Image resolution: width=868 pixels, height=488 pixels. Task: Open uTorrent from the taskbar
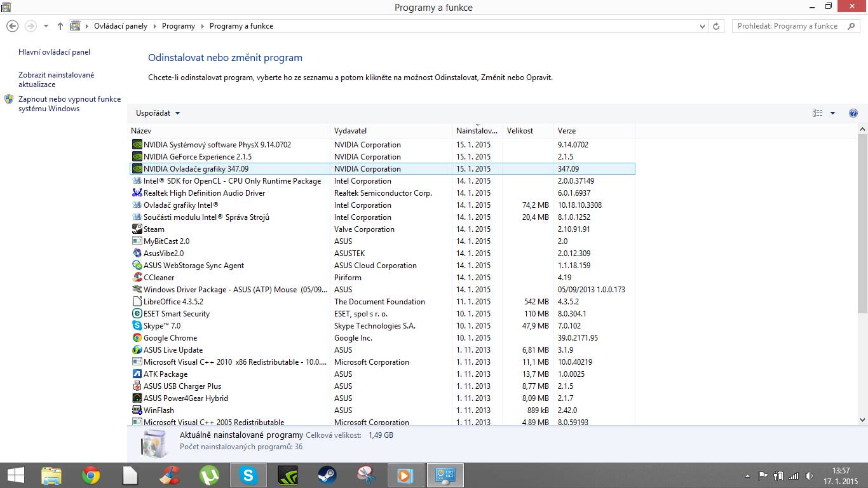point(208,475)
